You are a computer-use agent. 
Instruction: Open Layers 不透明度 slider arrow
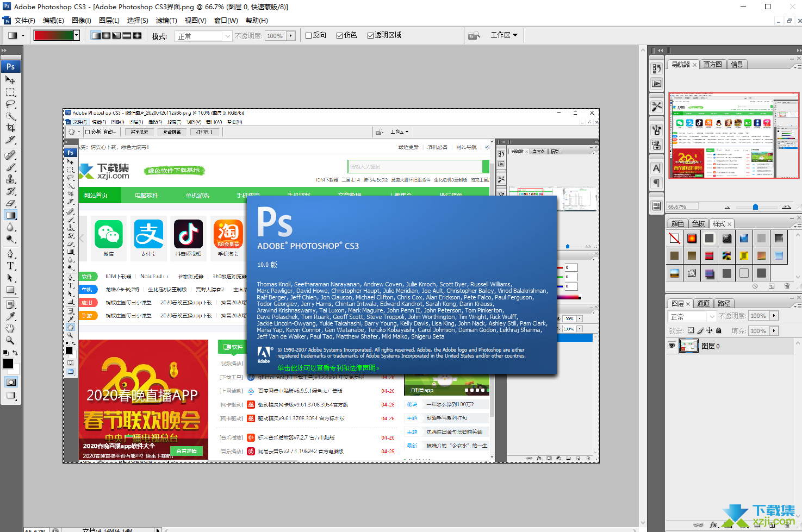774,316
